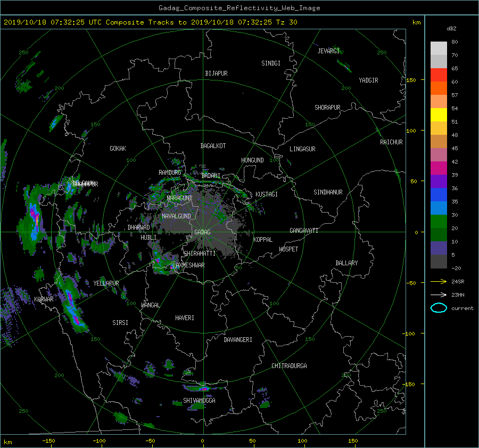Screen dimensions: 479x448
Task: Click the LAXMESHWAR city label
Action: (188, 265)
